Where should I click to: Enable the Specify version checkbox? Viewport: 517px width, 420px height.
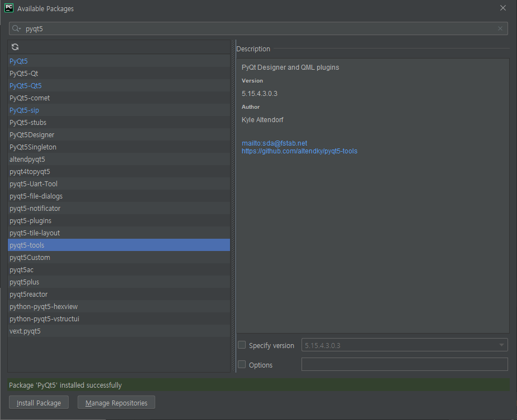coord(242,345)
